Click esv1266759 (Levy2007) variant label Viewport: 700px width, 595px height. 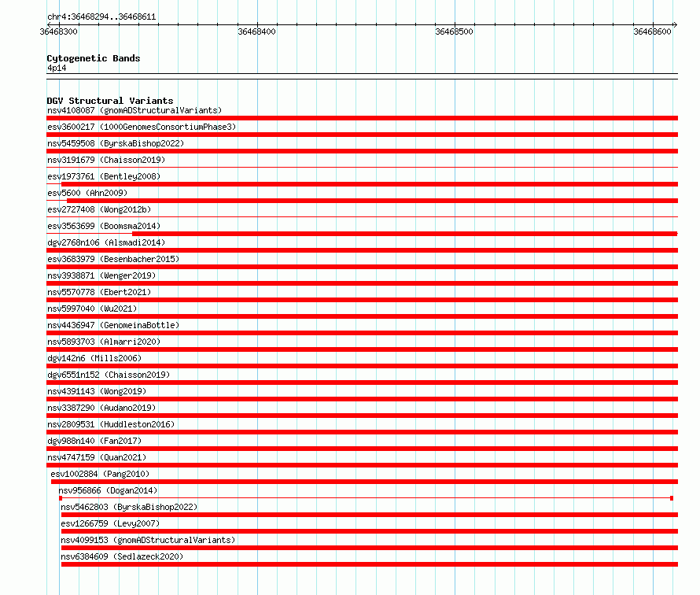[x=110, y=523]
